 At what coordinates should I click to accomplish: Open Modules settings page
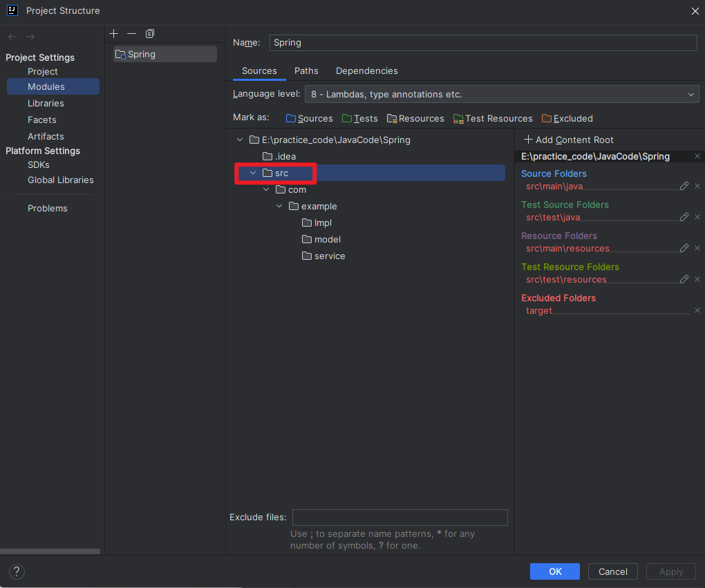tap(53, 86)
